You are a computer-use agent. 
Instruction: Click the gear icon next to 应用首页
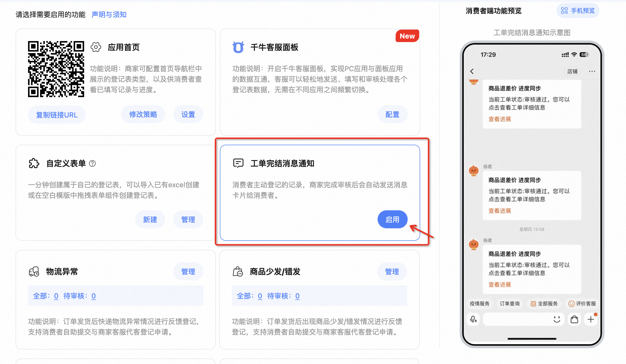pyautogui.click(x=96, y=47)
